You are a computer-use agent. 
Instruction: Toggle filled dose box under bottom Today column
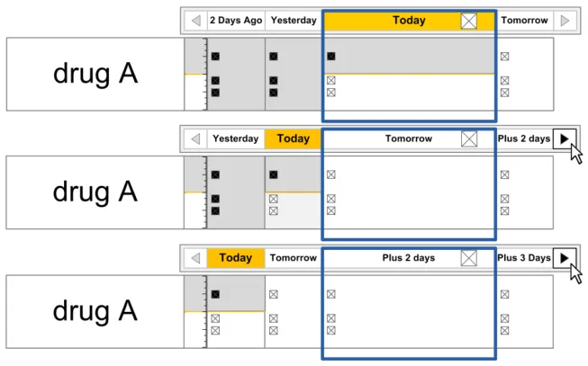coord(215,294)
